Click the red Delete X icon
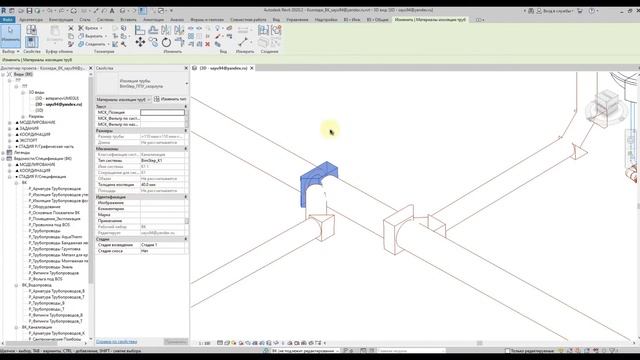Screen dimensions: 640x360 tap(207, 44)
